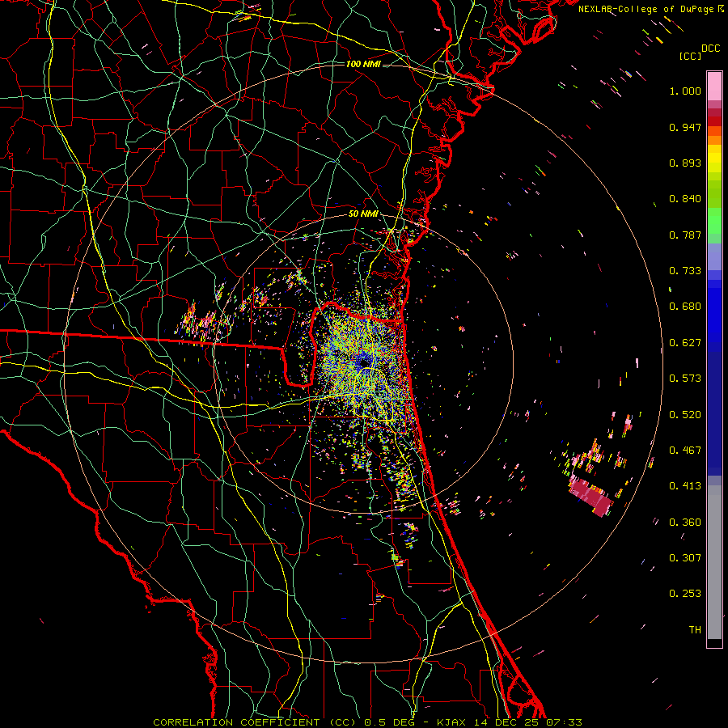Image resolution: width=728 pixels, height=728 pixels.
Task: Select the orange segment of color scale
Action: coord(714,140)
